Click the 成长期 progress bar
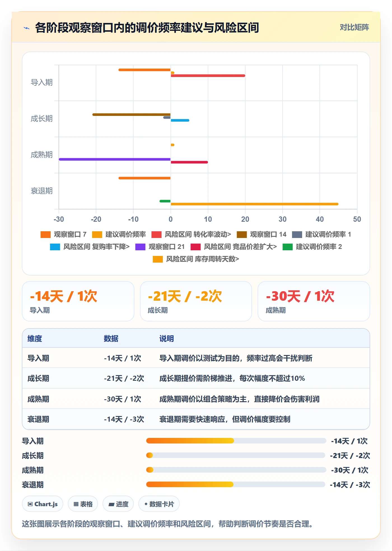The width and height of the screenshot is (392, 551). coord(235,456)
